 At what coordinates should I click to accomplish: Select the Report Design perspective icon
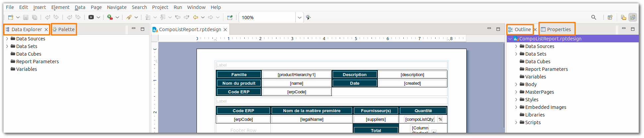pyautogui.click(x=633, y=18)
